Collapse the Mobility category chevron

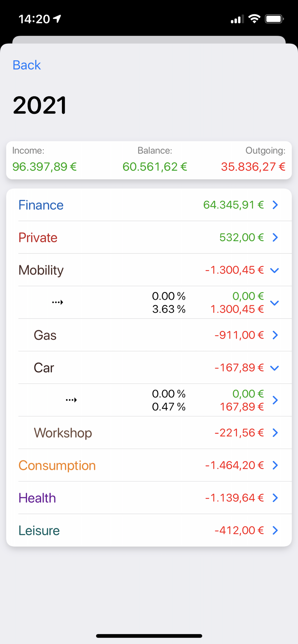pos(274,270)
